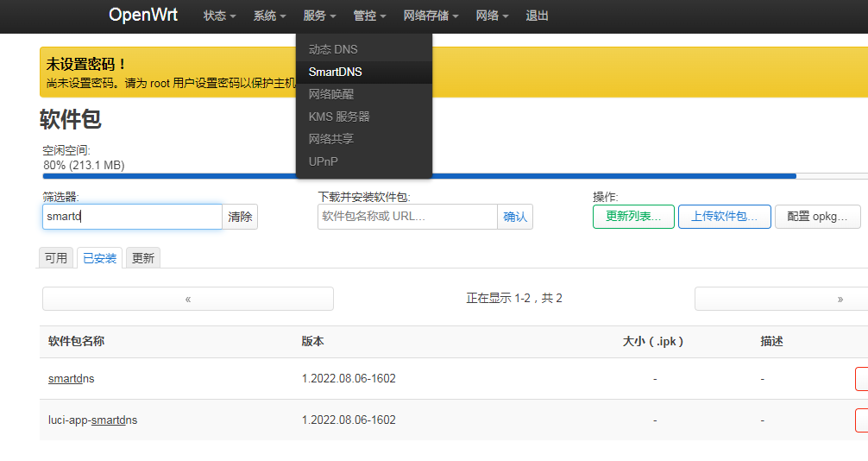Click the 正在显示 1-2，共 2 text
868x461 pixels.
pyautogui.click(x=514, y=298)
